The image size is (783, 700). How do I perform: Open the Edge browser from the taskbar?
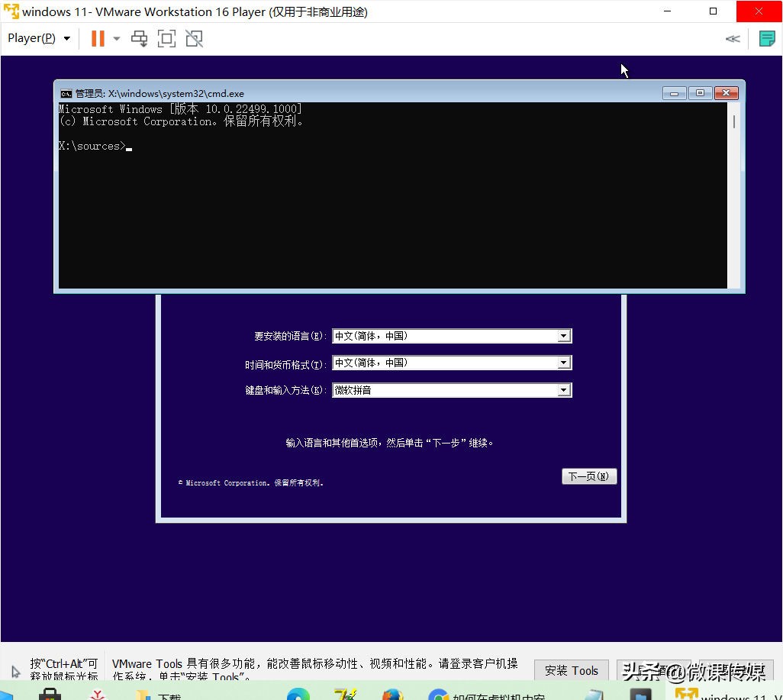click(x=298, y=694)
